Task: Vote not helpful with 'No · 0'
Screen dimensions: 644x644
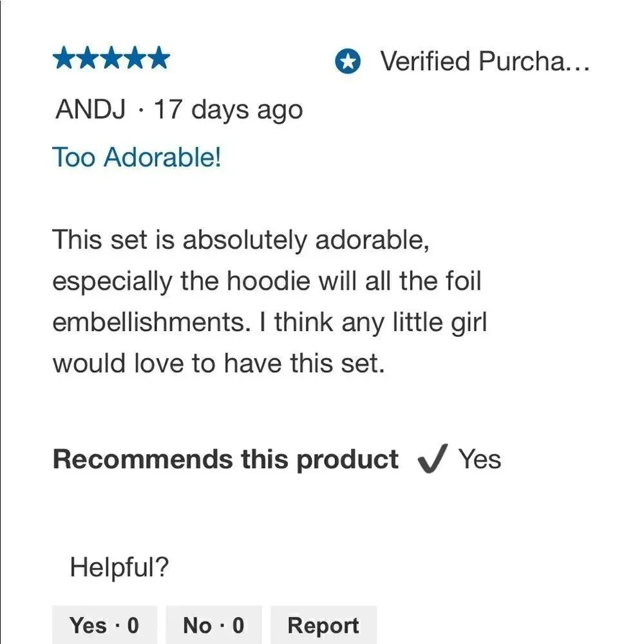Action: [x=214, y=625]
